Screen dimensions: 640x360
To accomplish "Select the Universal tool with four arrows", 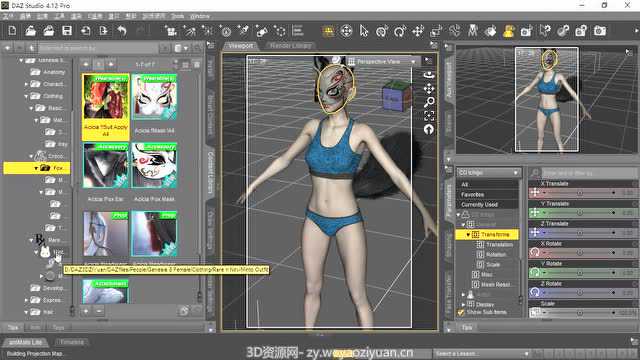I will click(418, 31).
